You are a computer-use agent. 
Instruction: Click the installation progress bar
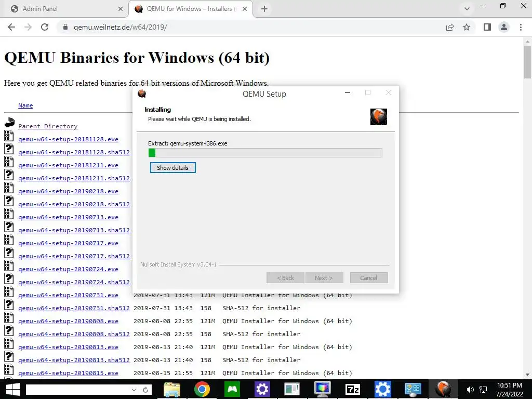point(265,153)
